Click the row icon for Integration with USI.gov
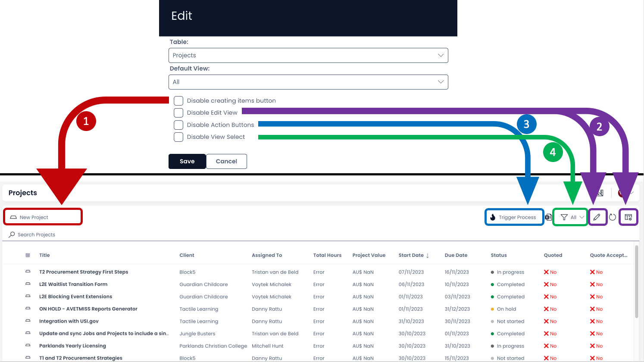The width and height of the screenshot is (644, 362). [28, 321]
